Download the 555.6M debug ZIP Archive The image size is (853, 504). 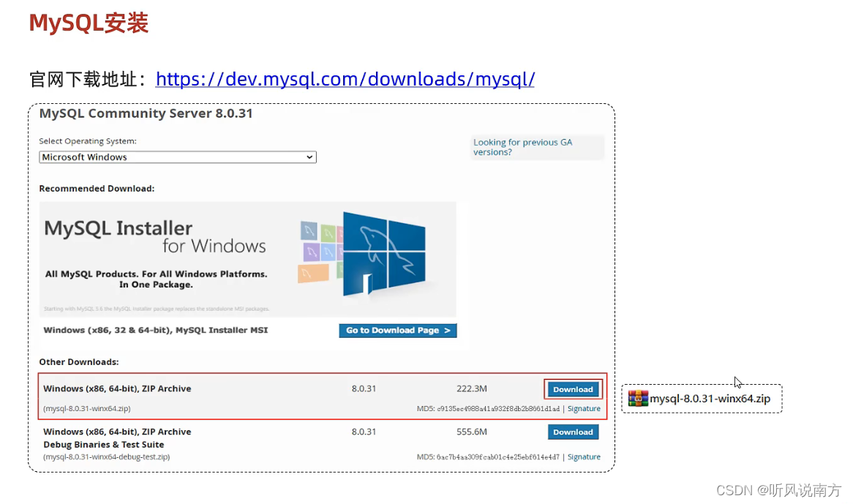(x=573, y=432)
